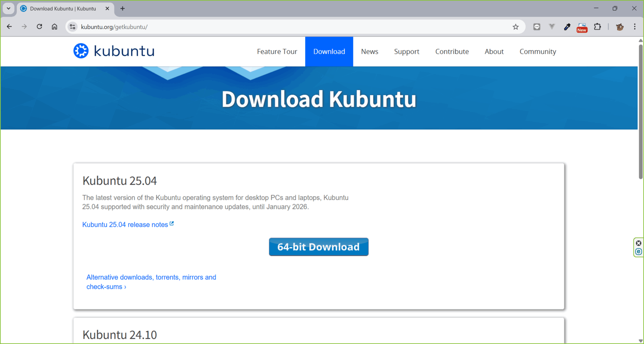
Task: Click the extension icon with red New badge
Action: (x=582, y=27)
